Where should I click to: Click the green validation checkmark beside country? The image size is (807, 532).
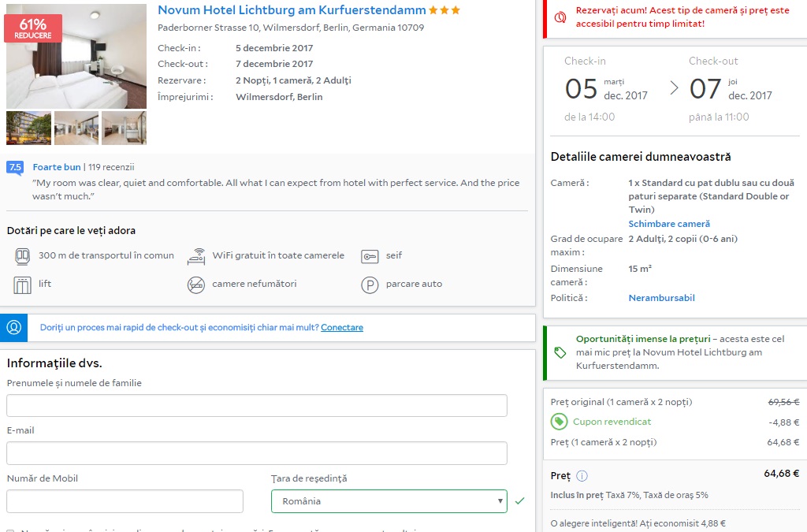(520, 501)
